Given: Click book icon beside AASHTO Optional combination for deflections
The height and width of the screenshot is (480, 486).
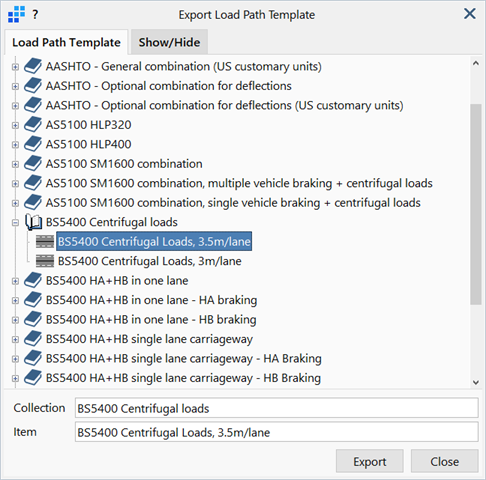Looking at the screenshot, I should (x=33, y=86).
